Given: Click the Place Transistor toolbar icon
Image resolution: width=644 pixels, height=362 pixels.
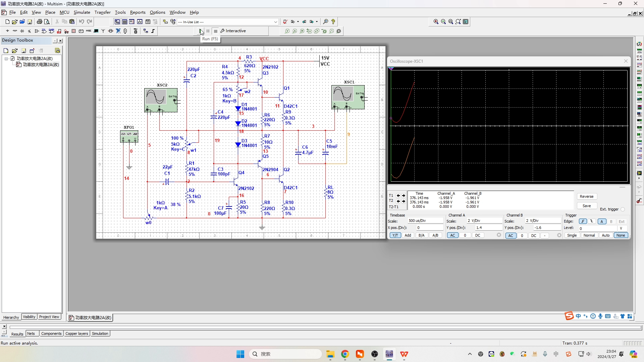Looking at the screenshot, I should click(30, 31).
